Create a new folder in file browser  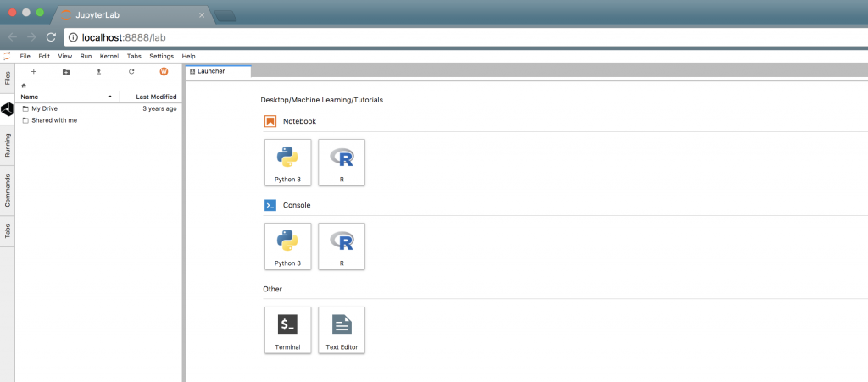(66, 72)
